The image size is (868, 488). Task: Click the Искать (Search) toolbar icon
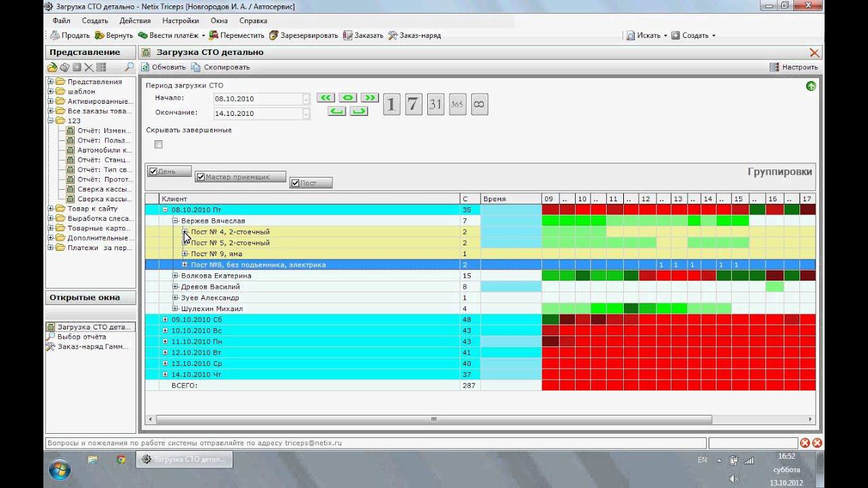coord(630,35)
